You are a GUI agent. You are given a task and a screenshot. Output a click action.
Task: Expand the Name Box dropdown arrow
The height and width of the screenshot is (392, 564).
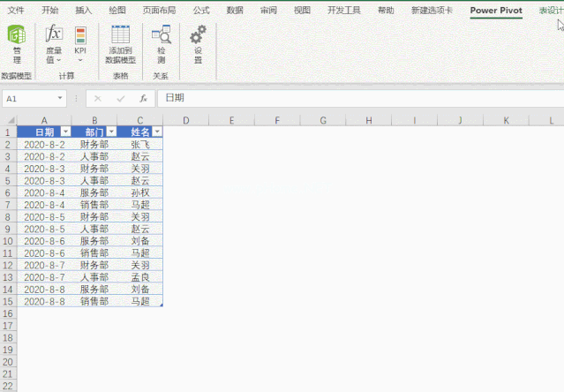(x=60, y=99)
